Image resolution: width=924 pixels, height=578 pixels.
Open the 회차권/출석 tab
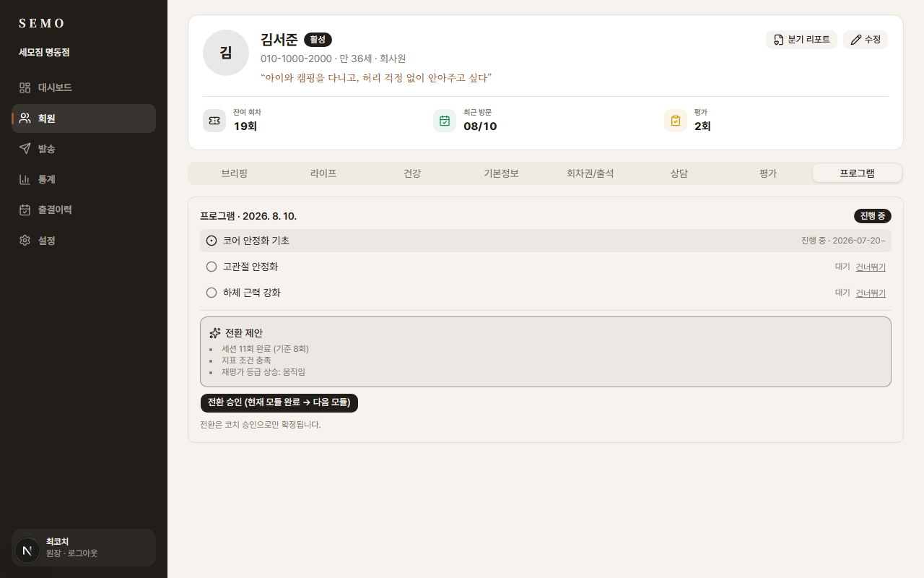point(590,173)
